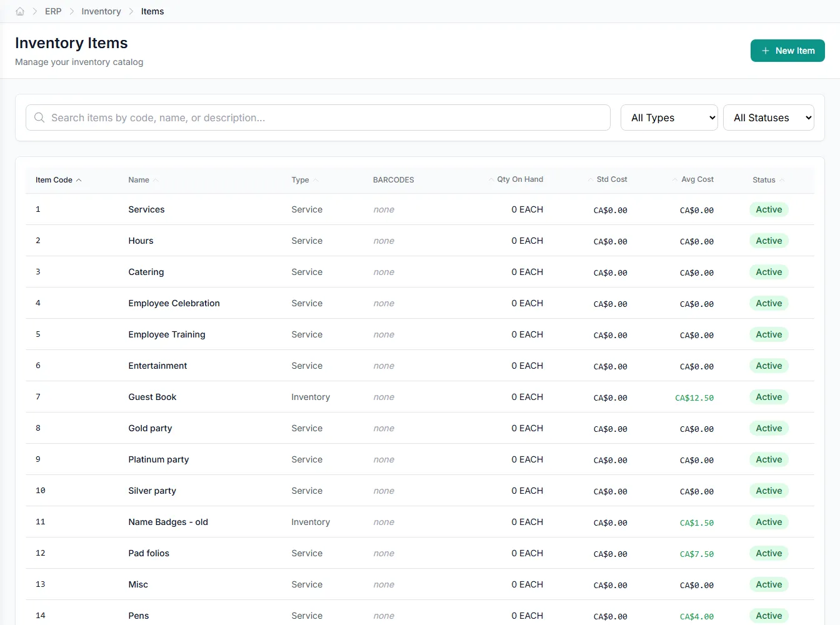Select the Pens item
The width and height of the screenshot is (840, 625).
(x=139, y=616)
